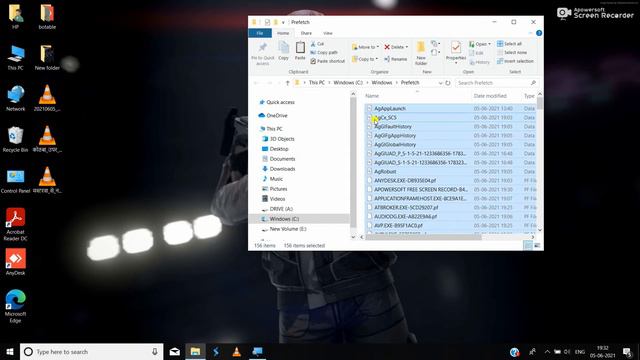The image size is (640, 360).
Task: Click Windows (C:) in address breadcrumb
Action: 348,82
